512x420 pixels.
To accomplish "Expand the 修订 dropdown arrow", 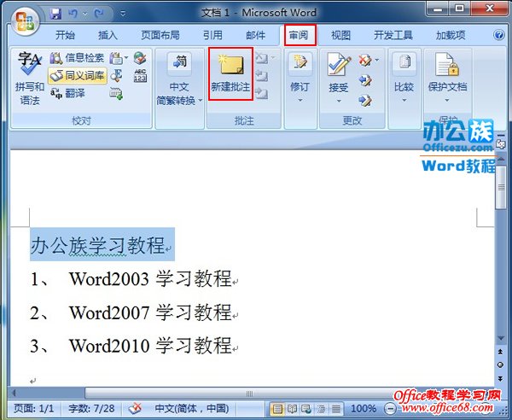I will pos(300,100).
